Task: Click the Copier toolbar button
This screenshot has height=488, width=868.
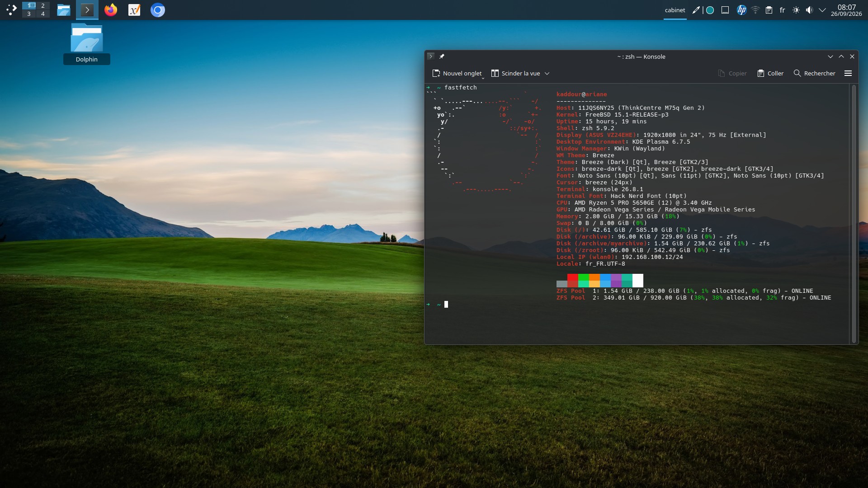Action: [732, 73]
